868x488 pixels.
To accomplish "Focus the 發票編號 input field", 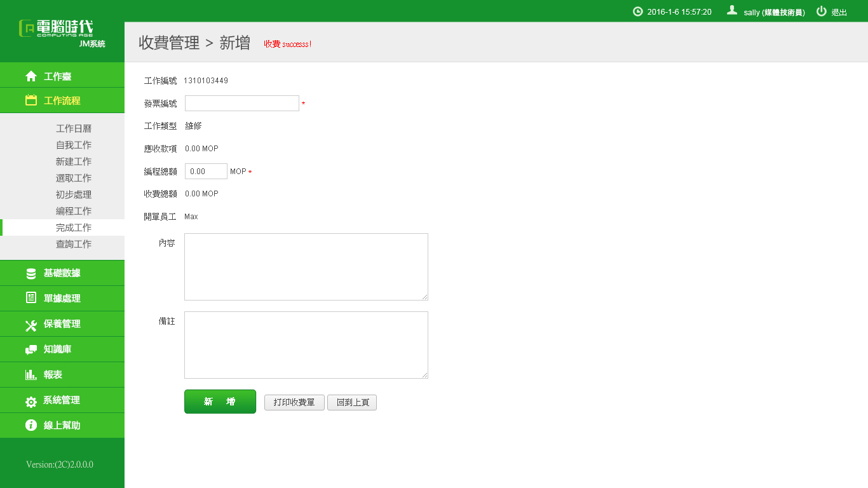I will [x=241, y=103].
